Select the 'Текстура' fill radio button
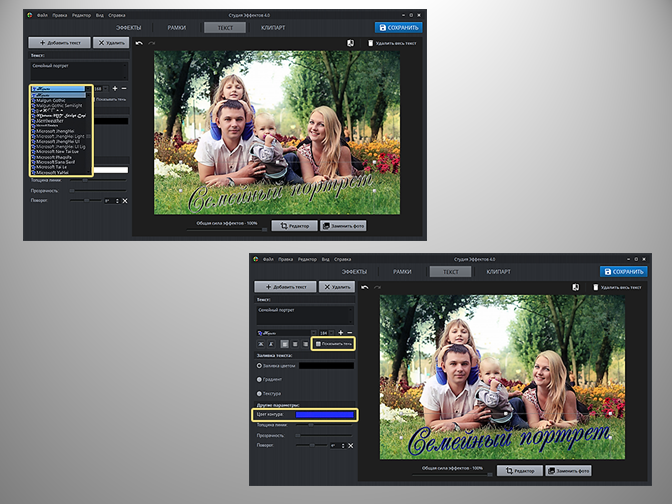The height and width of the screenshot is (504, 672). (x=260, y=394)
